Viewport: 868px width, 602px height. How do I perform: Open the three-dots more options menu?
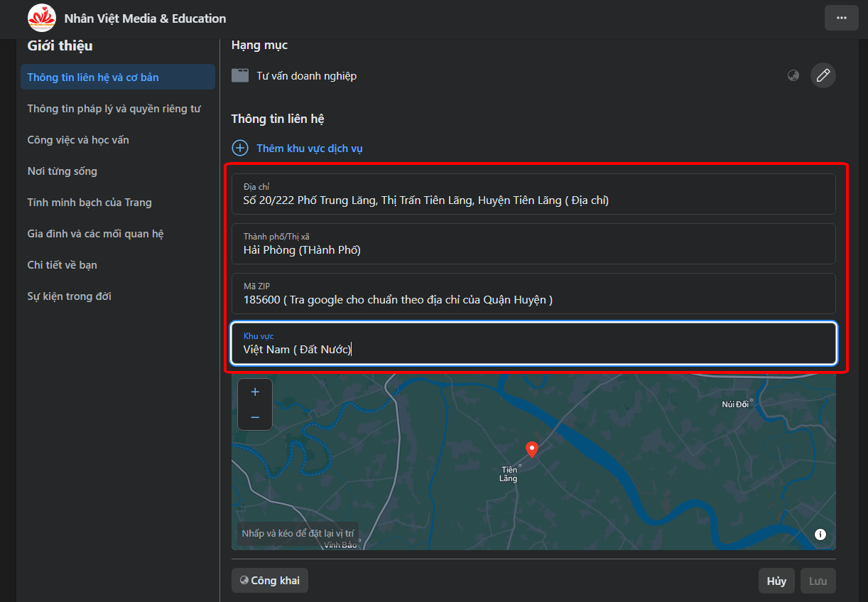point(842,18)
